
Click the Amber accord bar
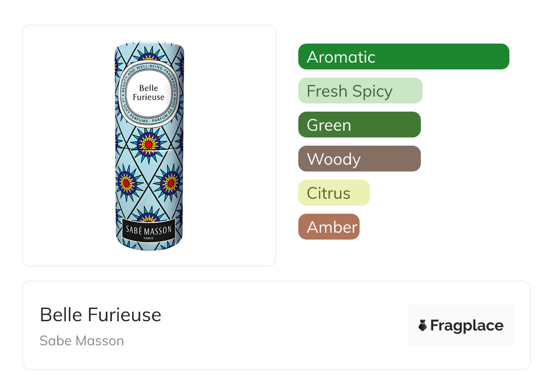329,227
